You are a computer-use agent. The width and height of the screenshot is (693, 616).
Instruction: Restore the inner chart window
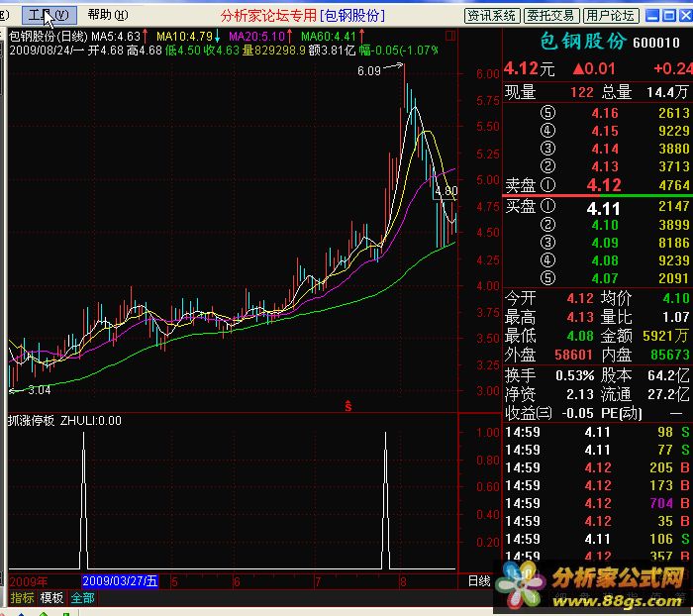(669, 16)
